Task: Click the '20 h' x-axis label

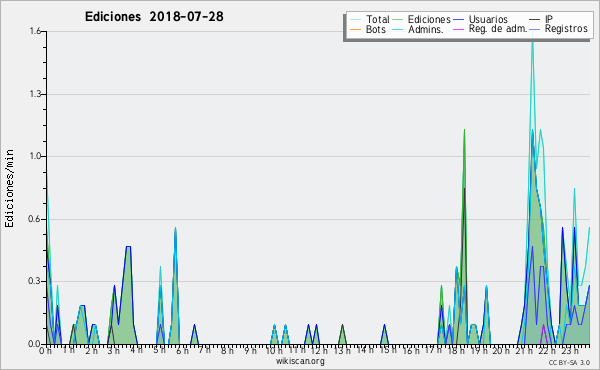Action: (501, 350)
